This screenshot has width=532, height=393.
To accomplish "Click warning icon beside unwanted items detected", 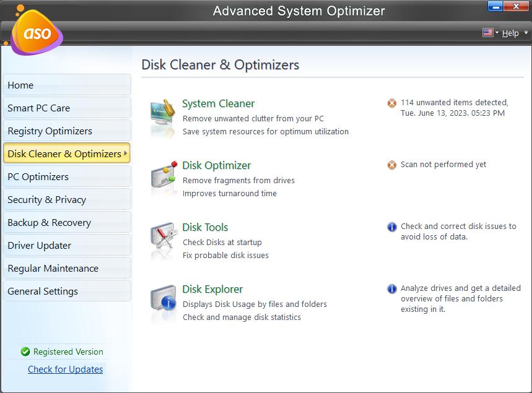I will [x=391, y=103].
